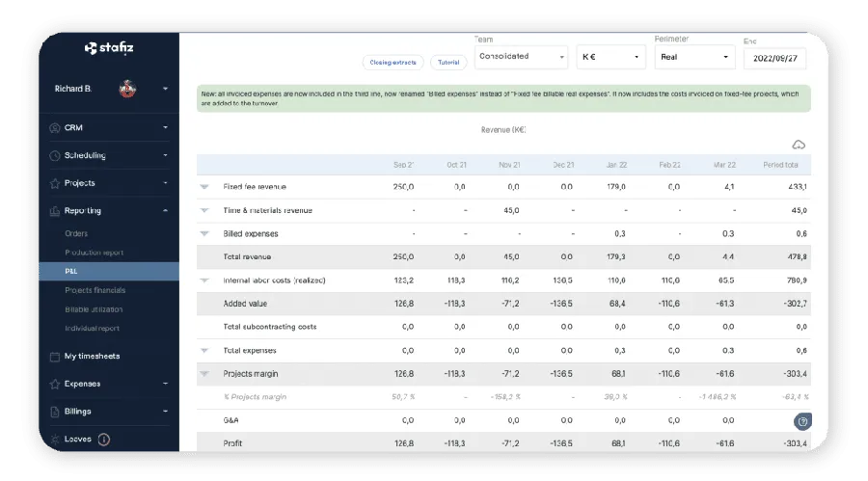Open the help question mark bubble
The width and height of the screenshot is (868, 481).
(803, 421)
